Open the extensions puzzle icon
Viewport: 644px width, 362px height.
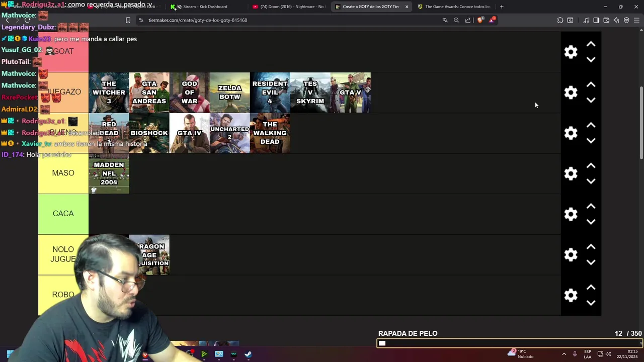click(560, 20)
